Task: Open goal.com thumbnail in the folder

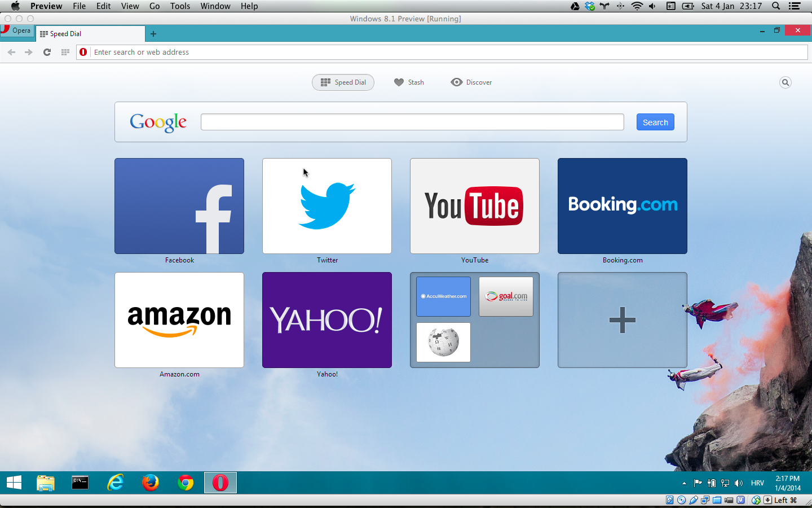Action: coord(506,296)
